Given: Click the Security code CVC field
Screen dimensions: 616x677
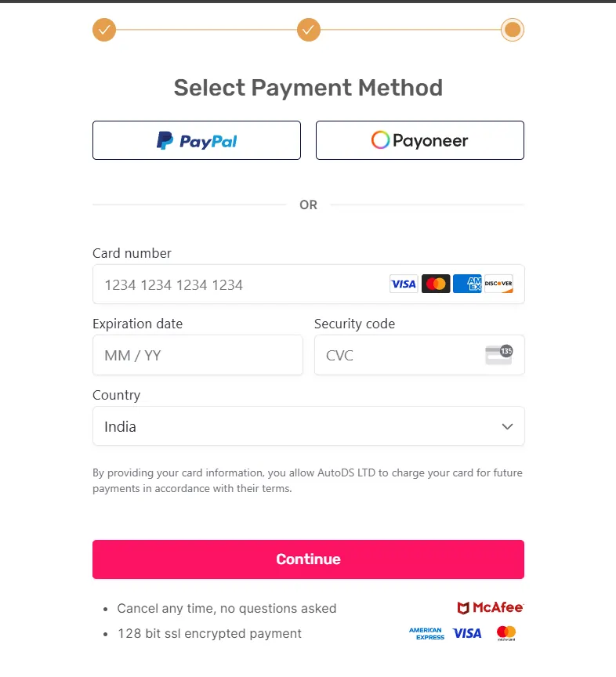Looking at the screenshot, I should pos(396,355).
